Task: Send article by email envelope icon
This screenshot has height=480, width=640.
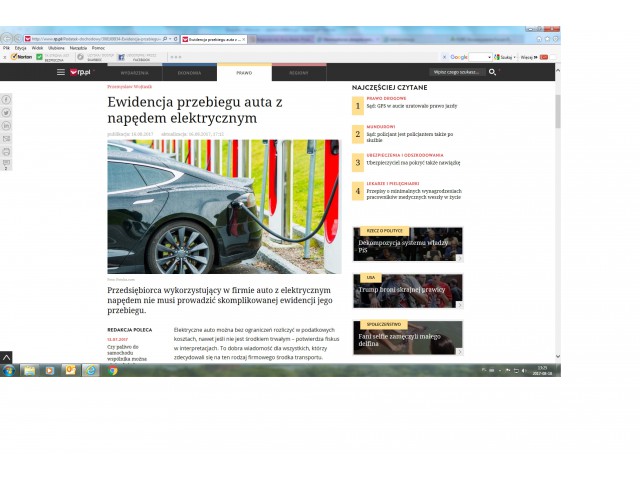Action: [x=7, y=139]
